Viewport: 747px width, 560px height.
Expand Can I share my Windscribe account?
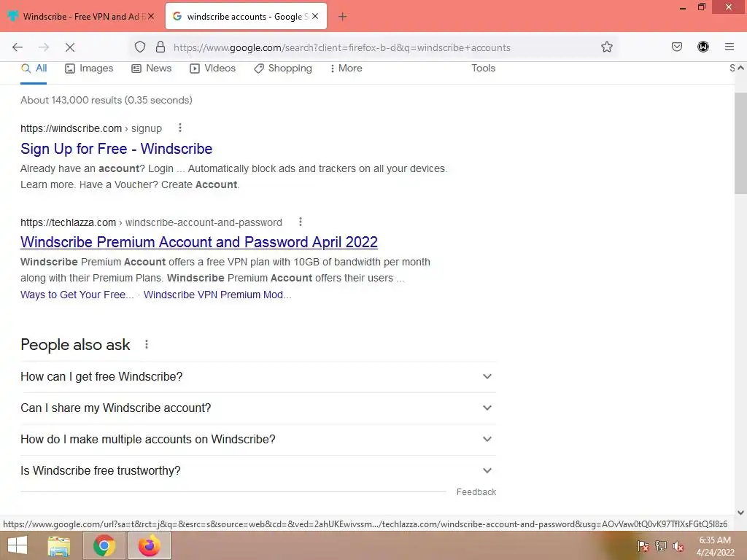point(258,408)
